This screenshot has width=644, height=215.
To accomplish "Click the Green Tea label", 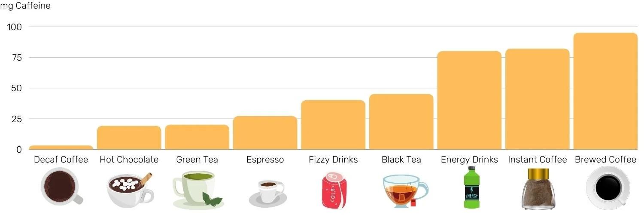I will click(x=197, y=160).
